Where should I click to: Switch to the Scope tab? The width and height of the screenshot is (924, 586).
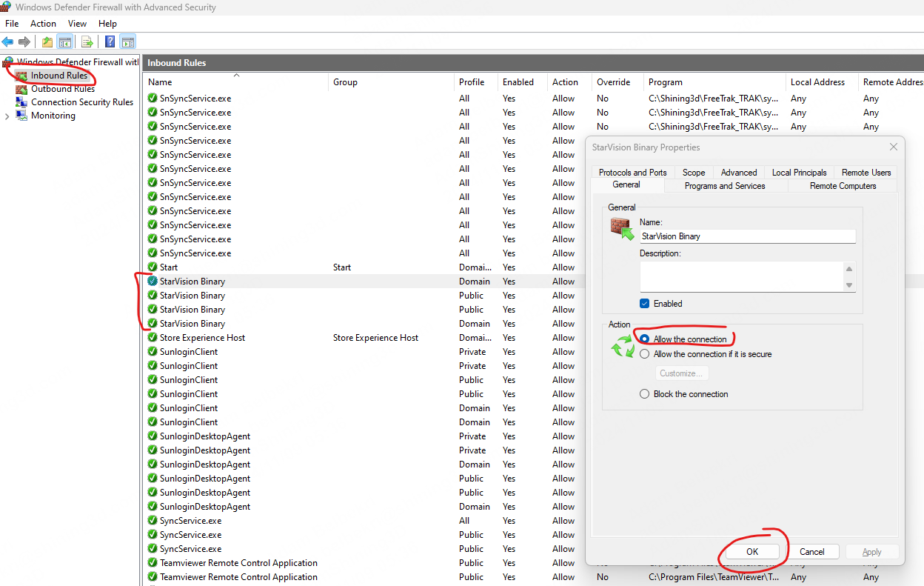[694, 172]
